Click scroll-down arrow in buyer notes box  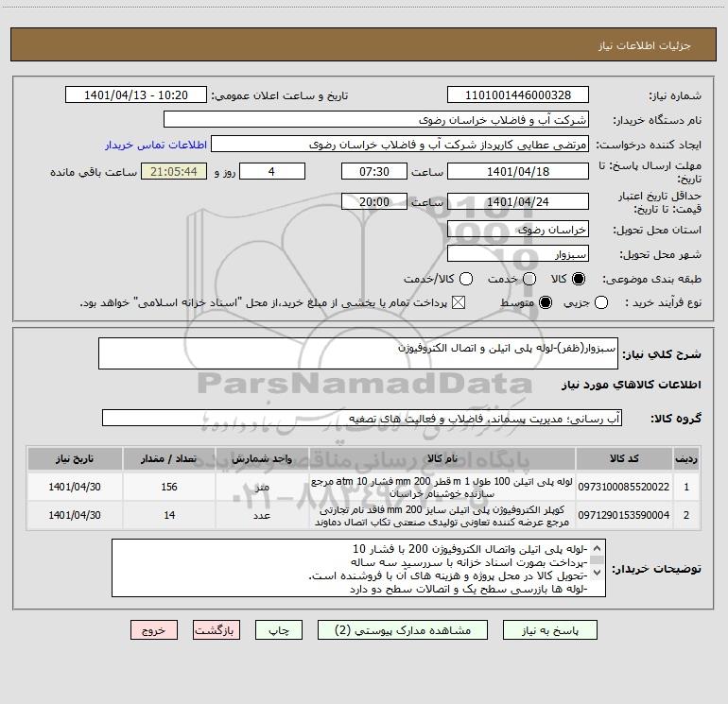pos(598,573)
